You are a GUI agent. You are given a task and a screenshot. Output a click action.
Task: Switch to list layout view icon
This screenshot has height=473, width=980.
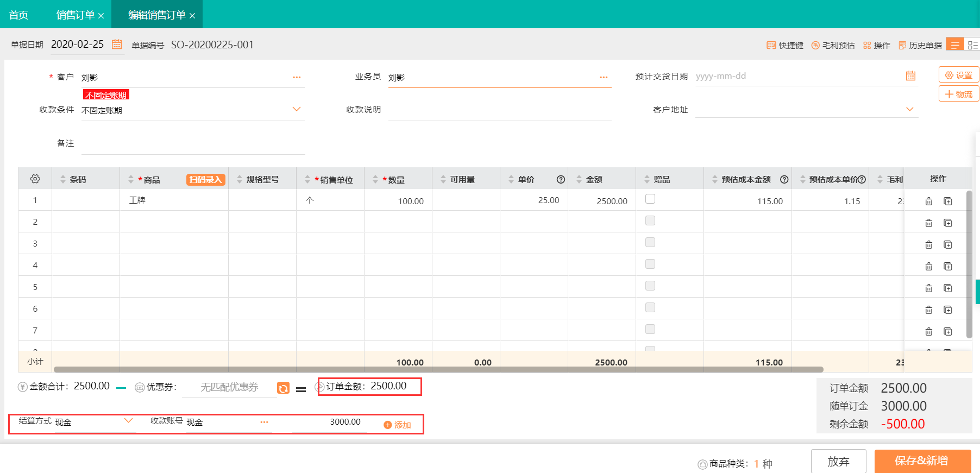954,45
